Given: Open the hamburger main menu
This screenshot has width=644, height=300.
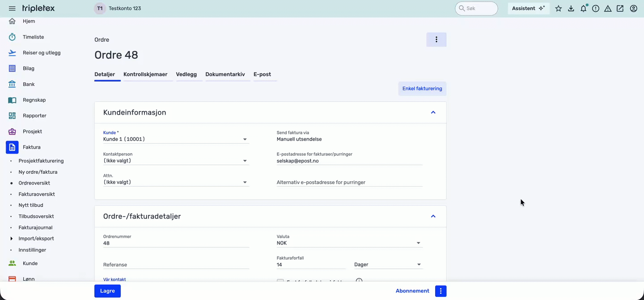Looking at the screenshot, I should click(12, 9).
